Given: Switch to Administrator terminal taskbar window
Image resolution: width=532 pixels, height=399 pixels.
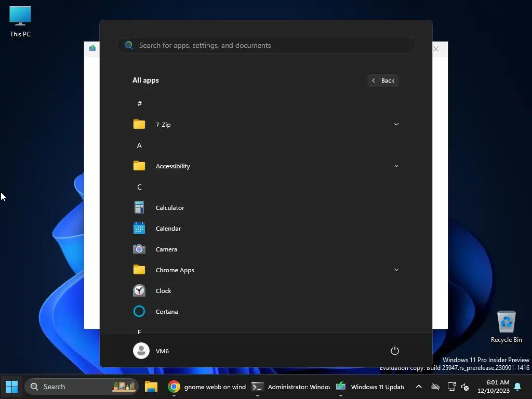Looking at the screenshot, I should (x=290, y=387).
